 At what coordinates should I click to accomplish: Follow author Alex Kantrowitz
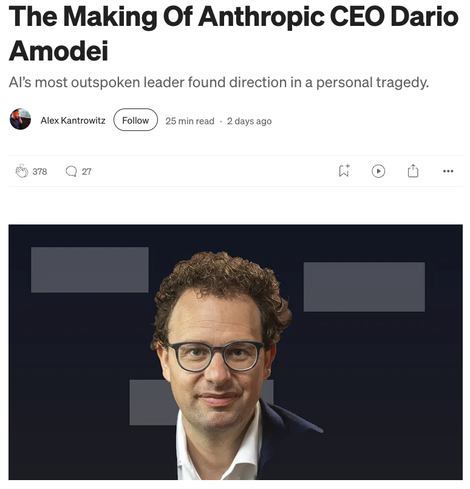[x=135, y=120]
